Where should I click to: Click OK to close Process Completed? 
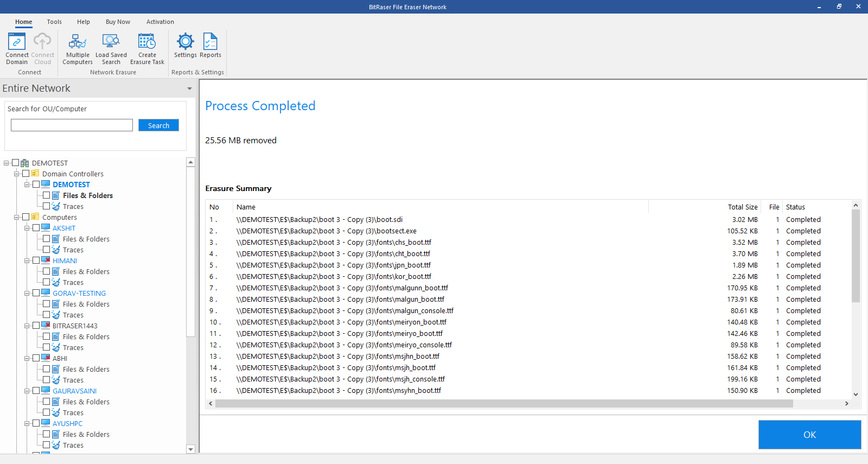809,435
